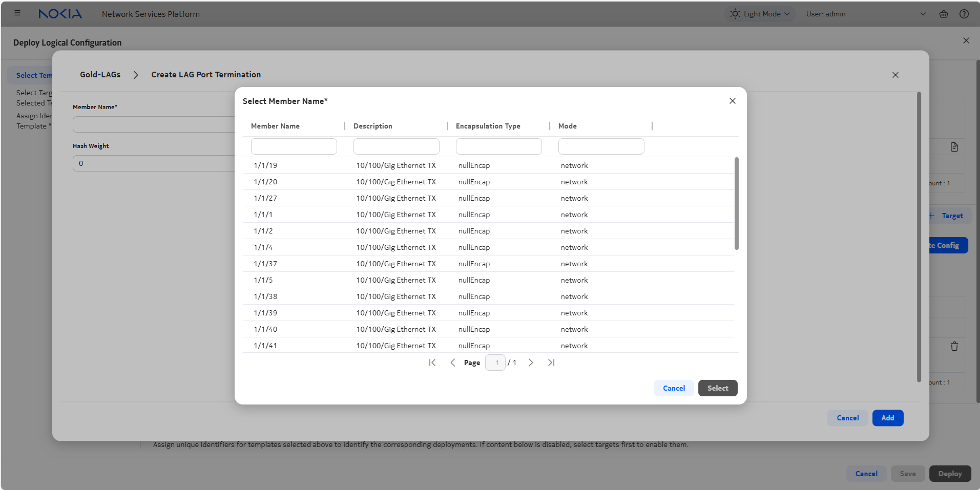The image size is (980, 490).
Task: Sort by Description column header
Action: 372,126
